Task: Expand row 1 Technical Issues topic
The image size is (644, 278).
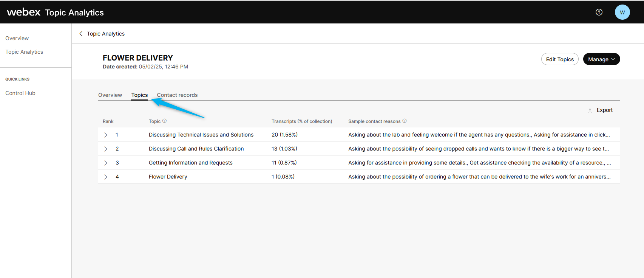Action: (106, 135)
